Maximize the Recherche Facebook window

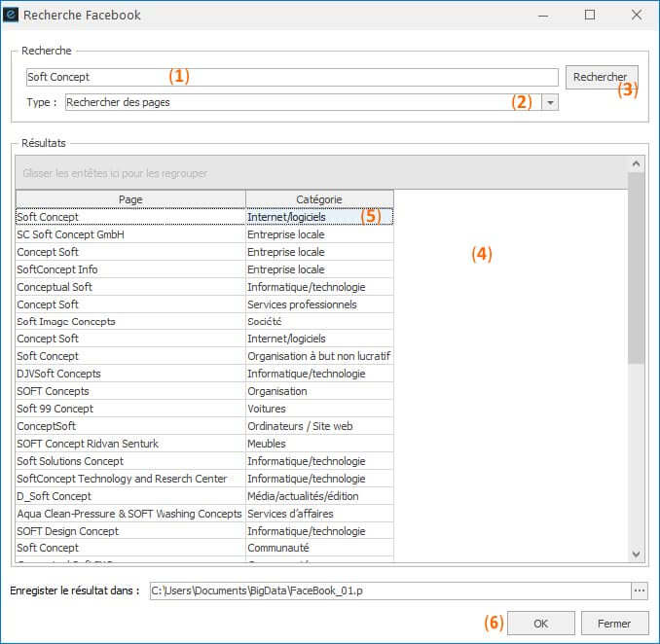(x=590, y=16)
